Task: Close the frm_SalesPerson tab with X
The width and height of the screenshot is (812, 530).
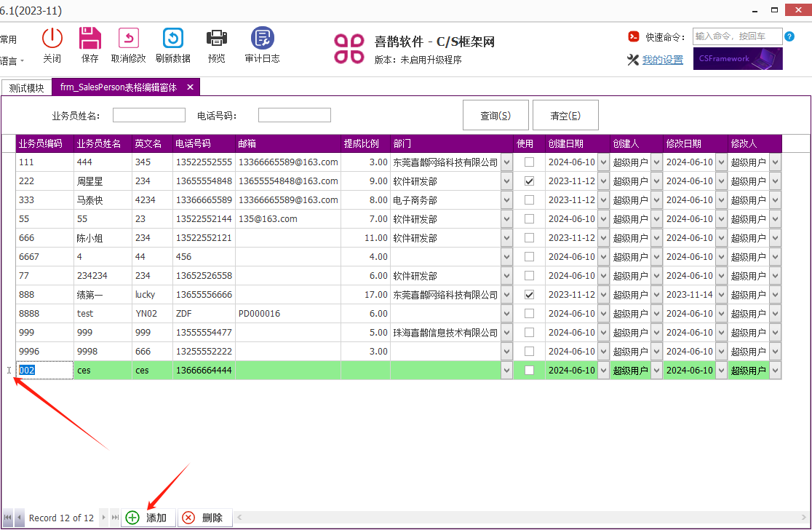Action: point(190,87)
